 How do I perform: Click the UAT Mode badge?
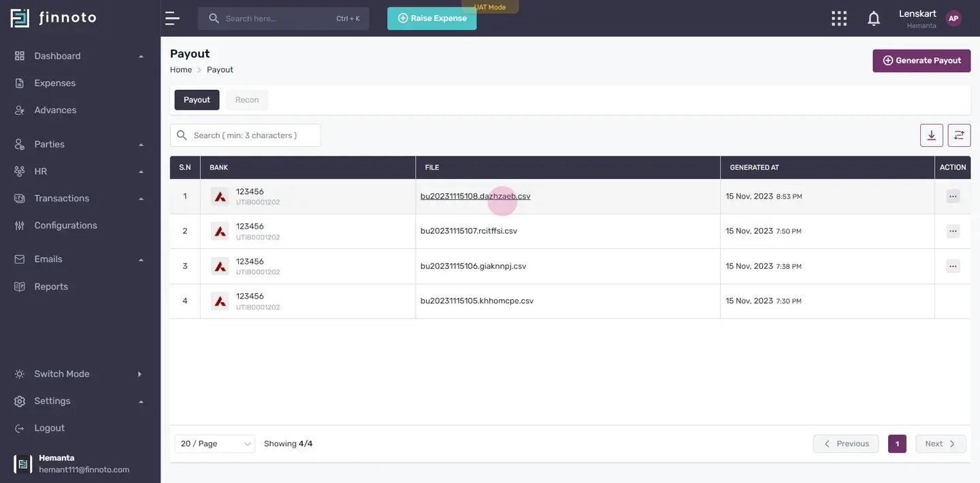point(490,7)
